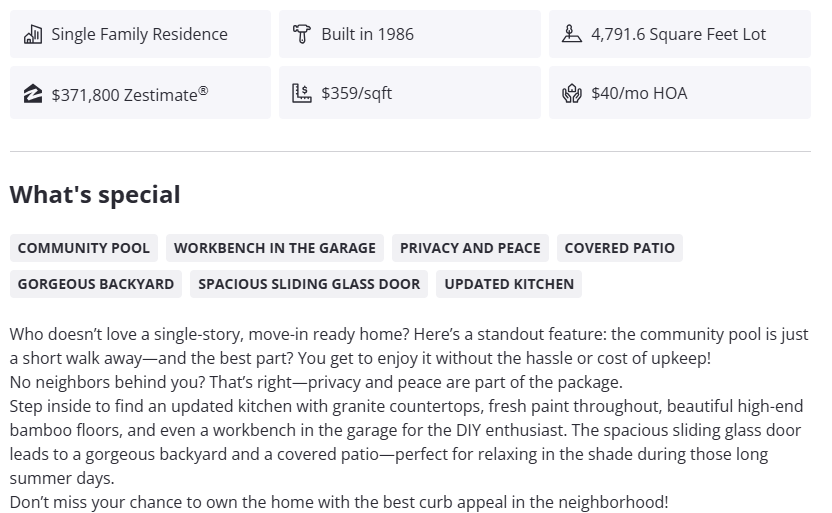Click the 4,791.6 Square Feet Lot tile
This screenshot has height=513, width=832.
(x=678, y=34)
